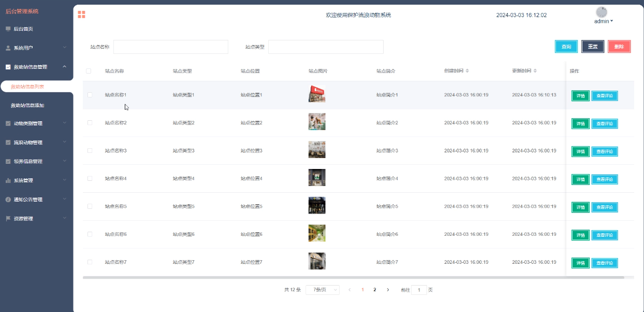Click the 重置 reset button
Viewport: 644px width, 312px height.
pos(593,47)
